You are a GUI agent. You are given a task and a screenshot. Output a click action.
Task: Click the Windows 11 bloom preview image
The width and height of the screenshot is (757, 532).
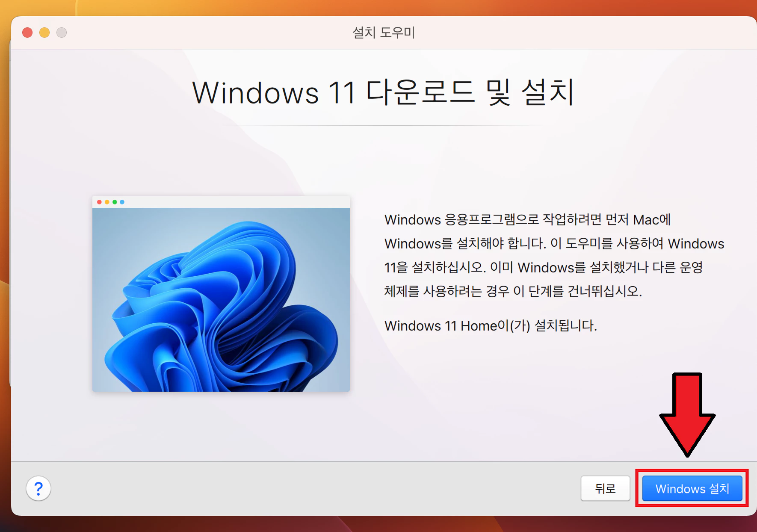coord(221,294)
